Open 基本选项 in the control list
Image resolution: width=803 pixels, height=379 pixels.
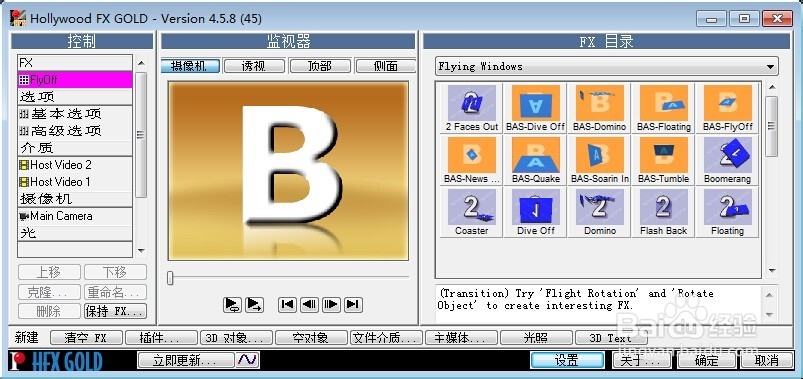[75, 114]
